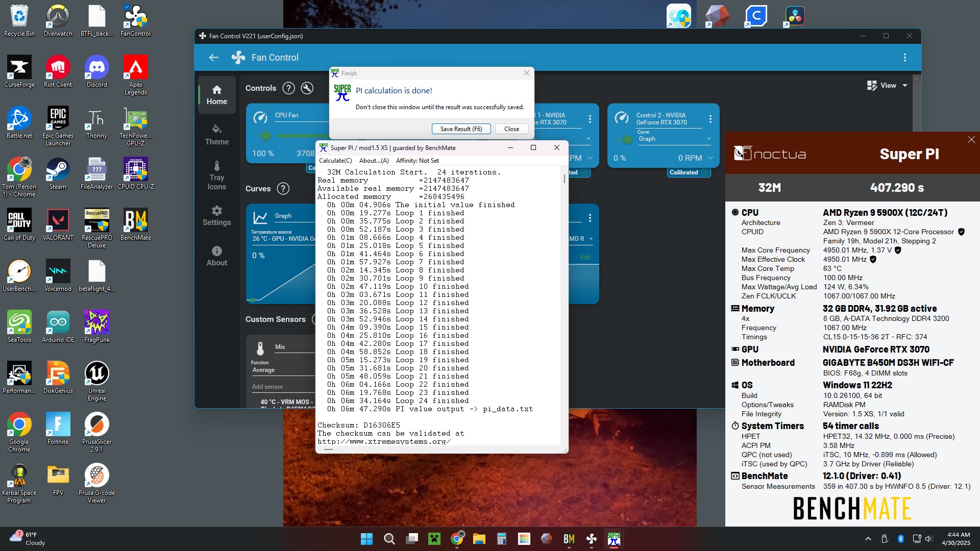
Task: Expand the RPM chevron on Control 1 card
Action: pos(590,158)
